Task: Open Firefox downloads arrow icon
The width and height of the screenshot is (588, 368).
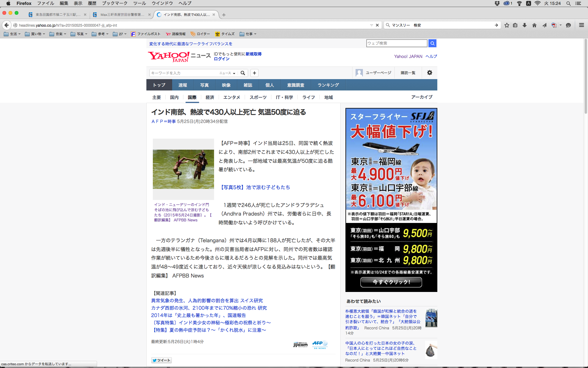Action: coord(525,25)
